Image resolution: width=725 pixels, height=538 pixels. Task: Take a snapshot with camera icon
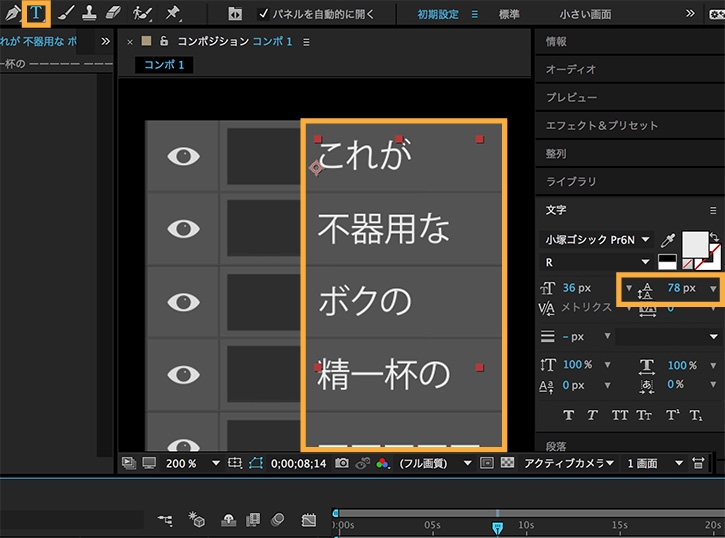342,463
